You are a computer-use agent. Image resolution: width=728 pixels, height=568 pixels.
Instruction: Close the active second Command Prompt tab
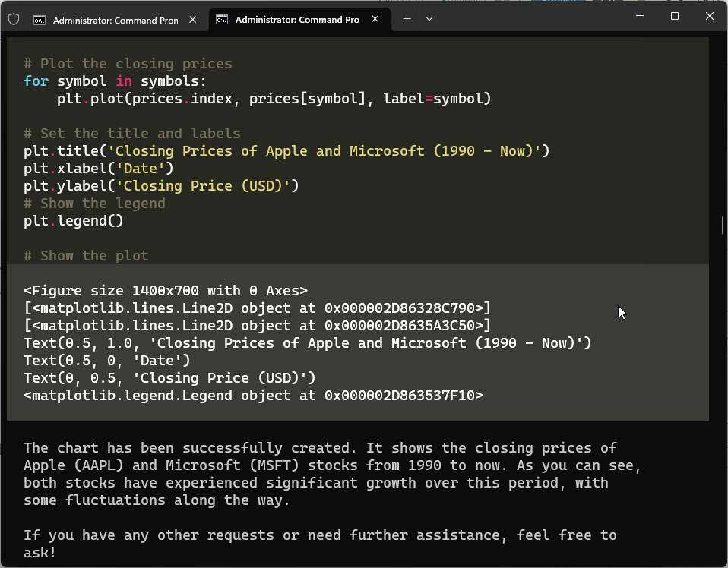[x=375, y=19]
